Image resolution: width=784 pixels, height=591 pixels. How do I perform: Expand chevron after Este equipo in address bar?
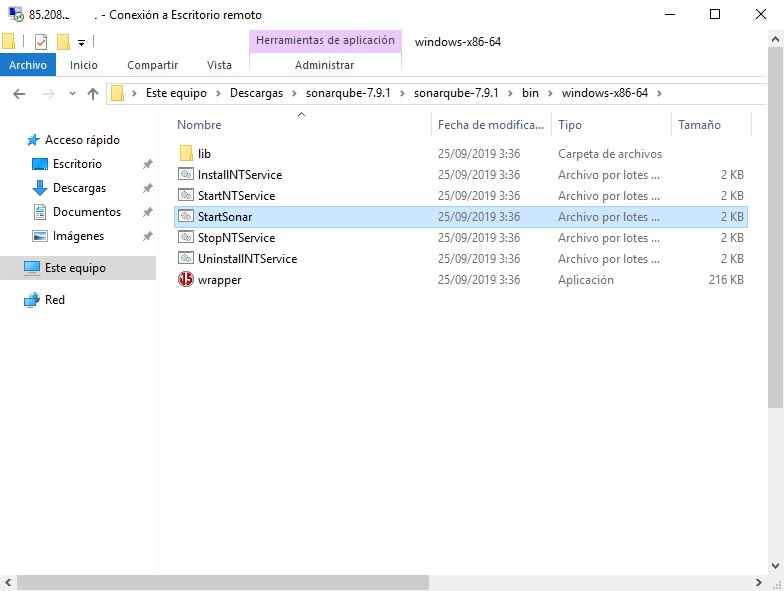218,94
